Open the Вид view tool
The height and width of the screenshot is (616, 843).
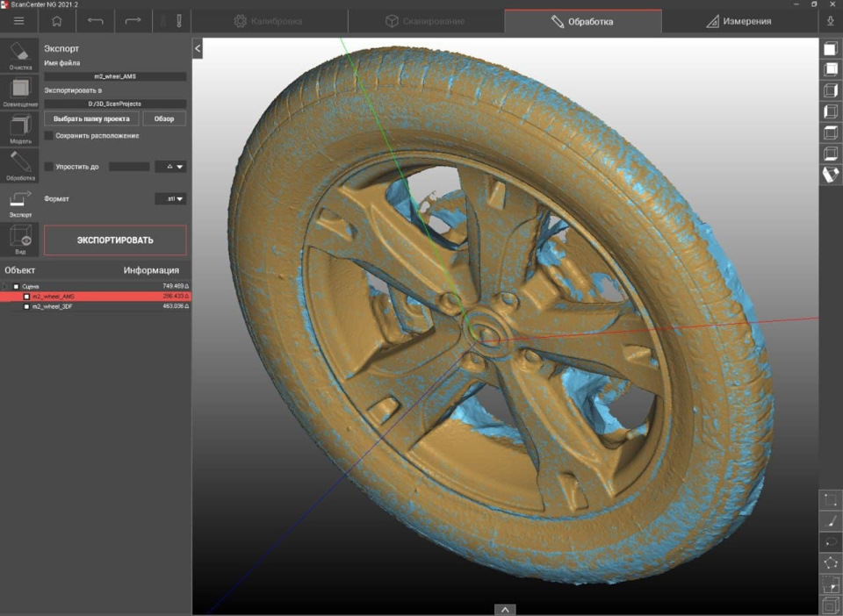pos(20,240)
